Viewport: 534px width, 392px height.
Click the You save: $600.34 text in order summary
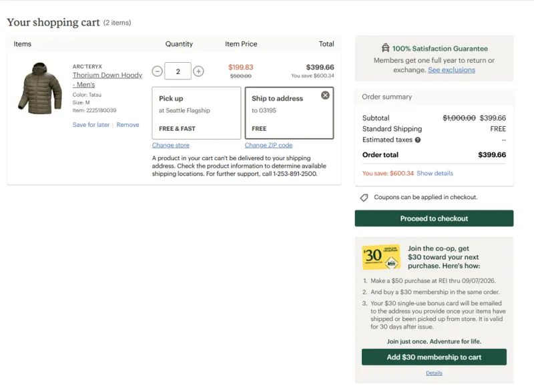coord(388,174)
